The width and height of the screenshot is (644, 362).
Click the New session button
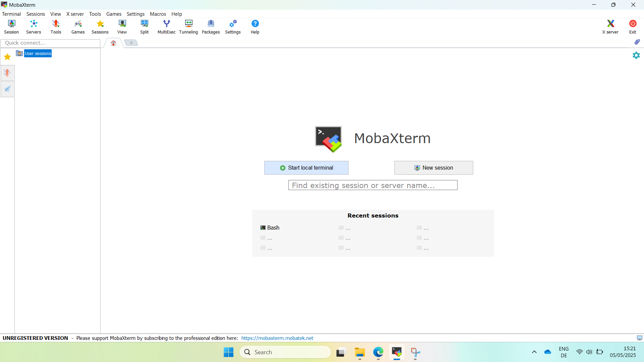pos(434,168)
